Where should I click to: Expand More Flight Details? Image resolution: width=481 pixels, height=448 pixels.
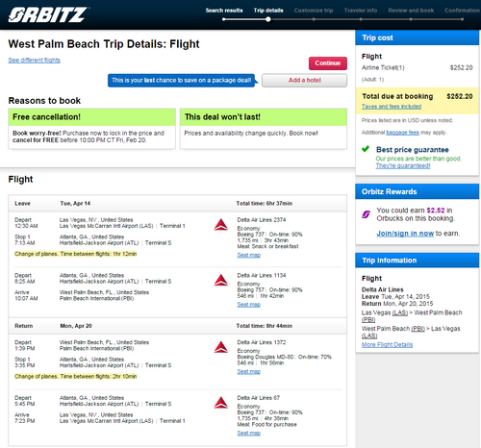click(x=387, y=345)
